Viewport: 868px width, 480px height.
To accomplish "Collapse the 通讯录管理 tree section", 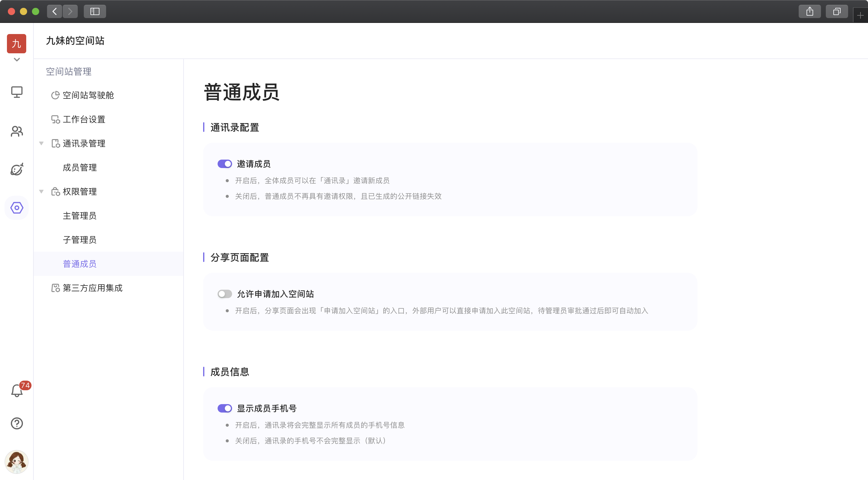I will pos(42,143).
